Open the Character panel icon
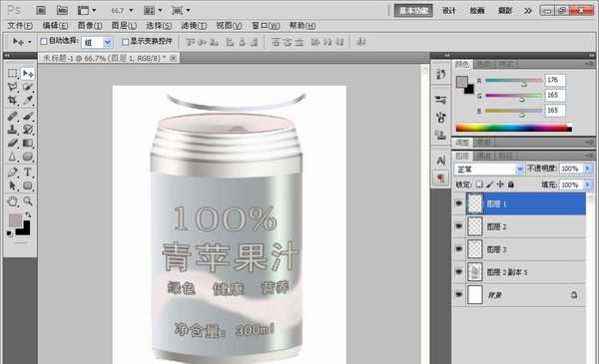Image resolution: width=599 pixels, height=364 pixels. click(441, 161)
